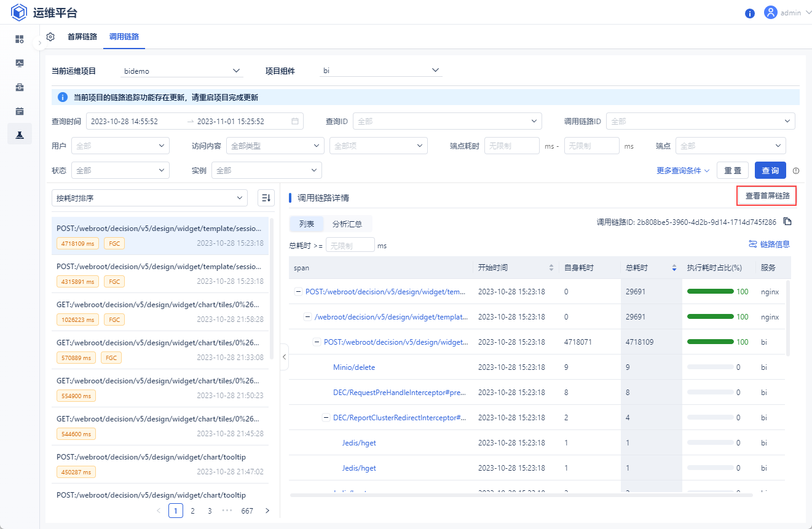Click the info icon in top header

[749, 13]
